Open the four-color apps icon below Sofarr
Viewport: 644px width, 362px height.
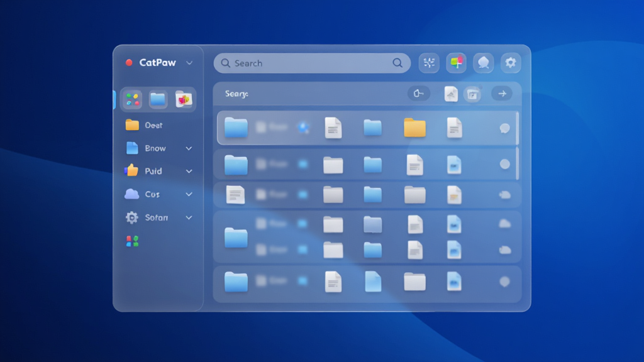(x=132, y=241)
